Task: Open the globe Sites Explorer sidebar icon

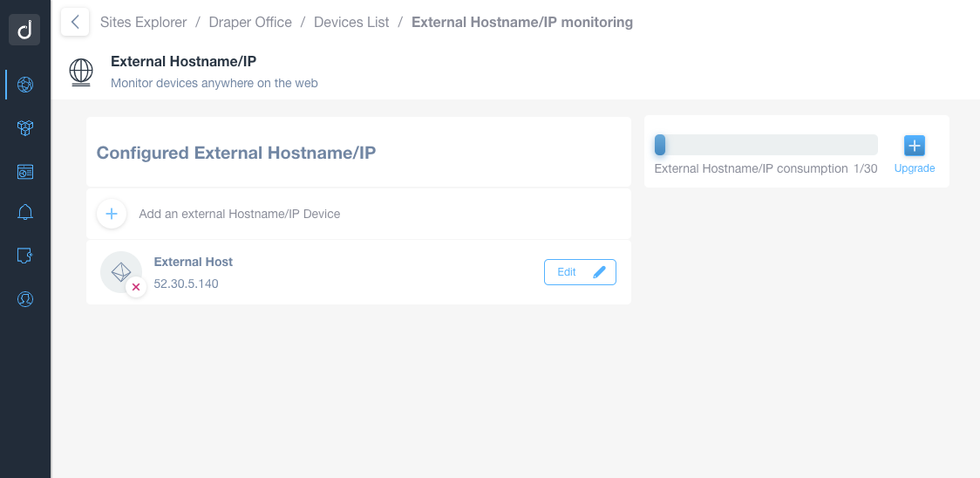Action: (x=25, y=85)
